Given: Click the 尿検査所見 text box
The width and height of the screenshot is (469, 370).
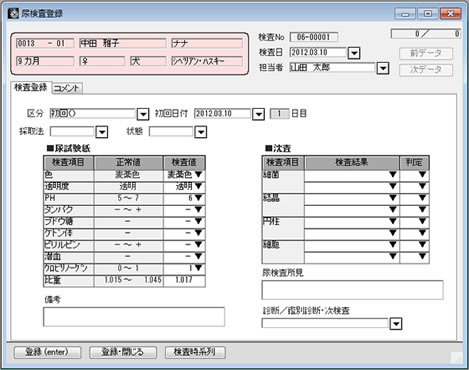Looking at the screenshot, I should (352, 290).
